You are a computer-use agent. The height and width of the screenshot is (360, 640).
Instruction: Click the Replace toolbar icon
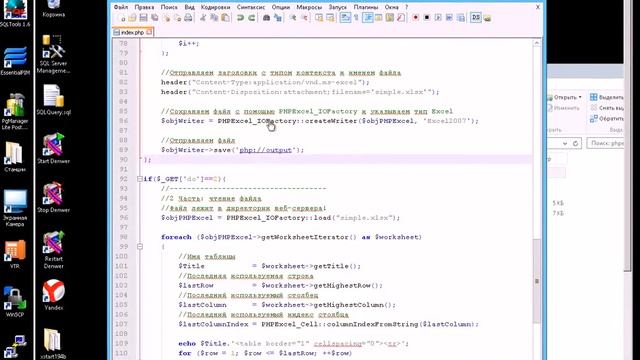click(278, 18)
